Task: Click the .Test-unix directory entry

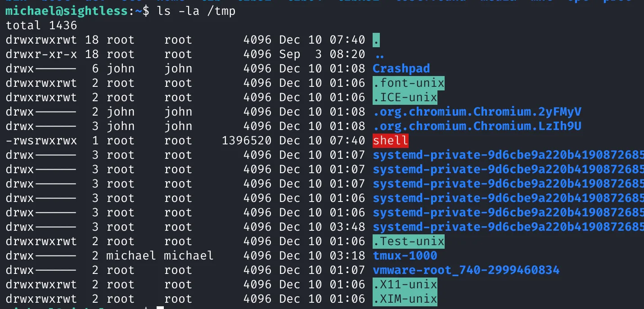Action: 409,241
